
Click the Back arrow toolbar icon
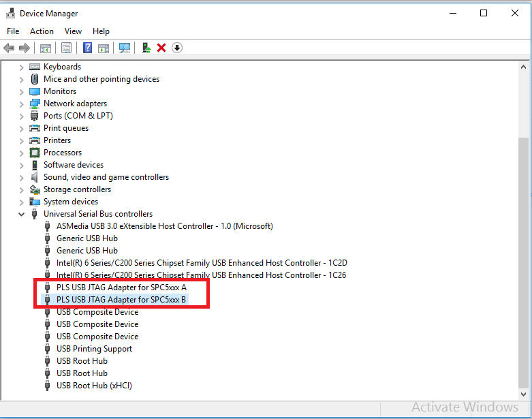point(9,48)
